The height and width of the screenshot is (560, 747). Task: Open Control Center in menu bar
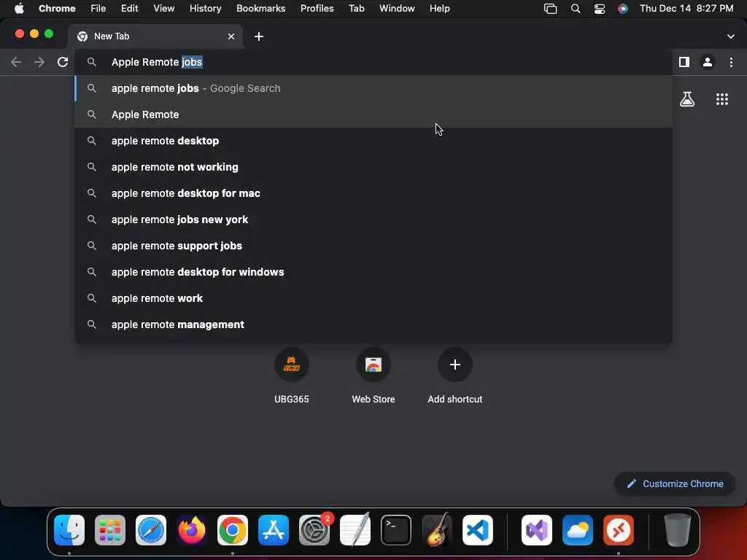point(600,9)
